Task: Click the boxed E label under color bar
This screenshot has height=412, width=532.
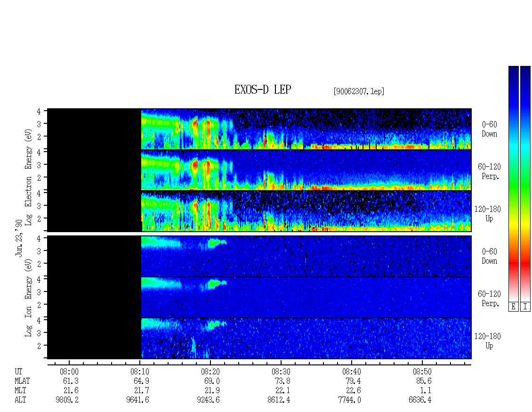Action: 513,307
